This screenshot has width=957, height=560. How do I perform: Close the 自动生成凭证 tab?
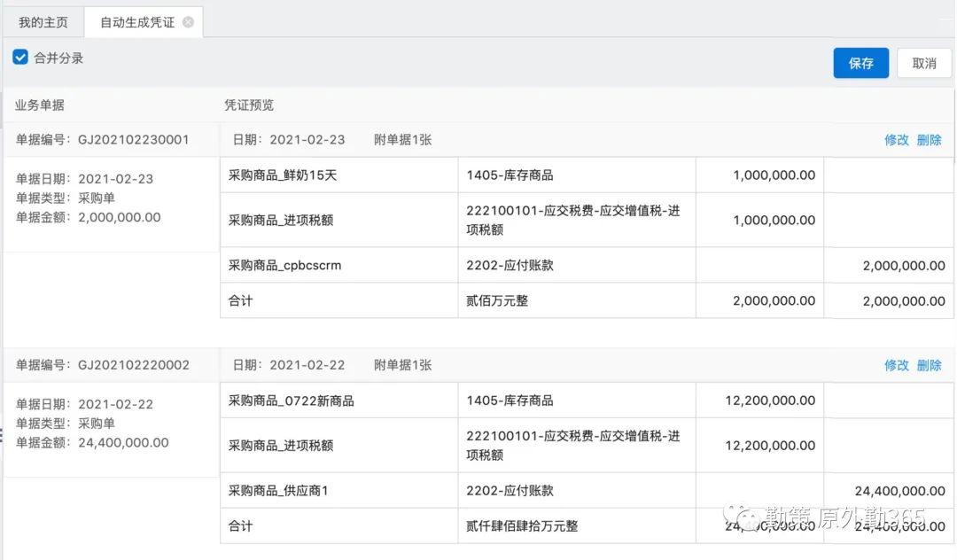coord(188,22)
